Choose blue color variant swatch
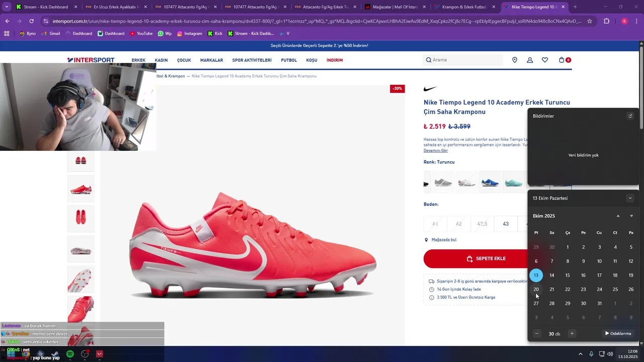644x362 pixels. [x=490, y=182]
